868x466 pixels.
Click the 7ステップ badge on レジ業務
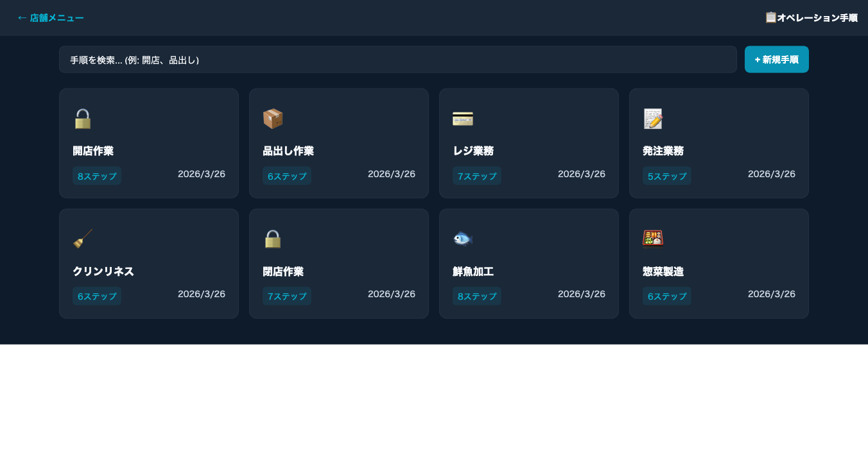pos(477,176)
